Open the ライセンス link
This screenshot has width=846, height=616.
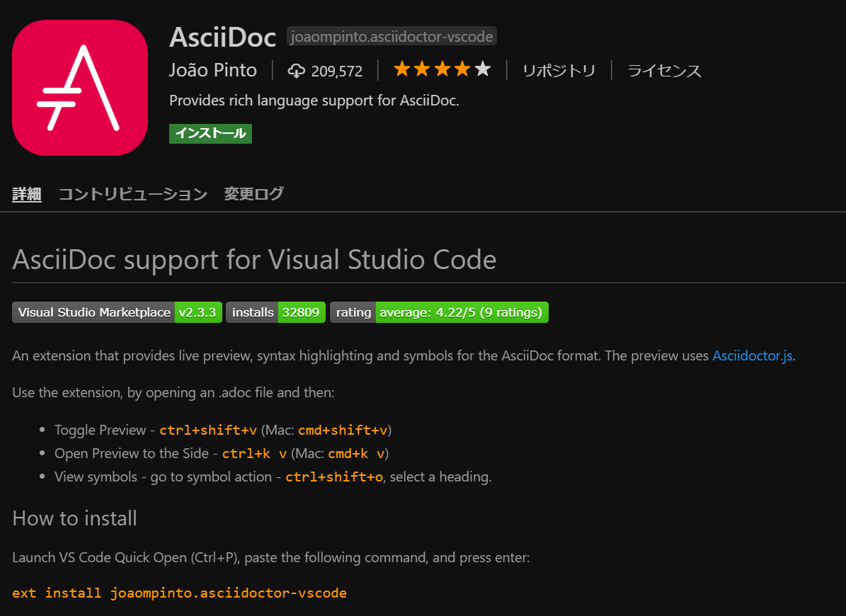tap(664, 71)
